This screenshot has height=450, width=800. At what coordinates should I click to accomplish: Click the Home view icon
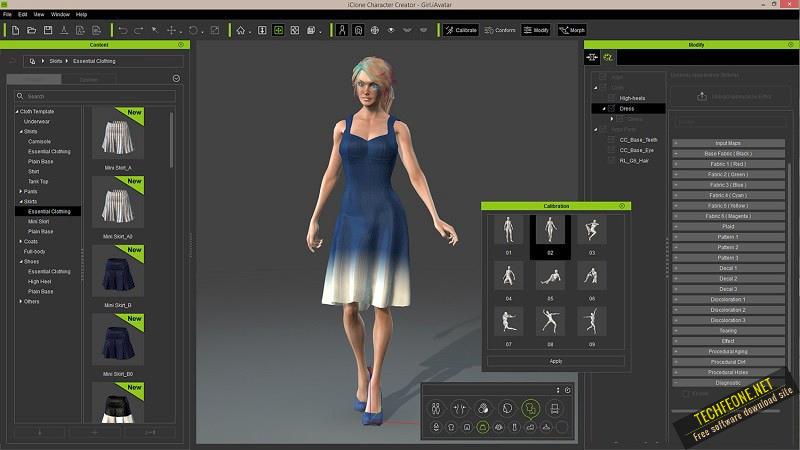(240, 30)
